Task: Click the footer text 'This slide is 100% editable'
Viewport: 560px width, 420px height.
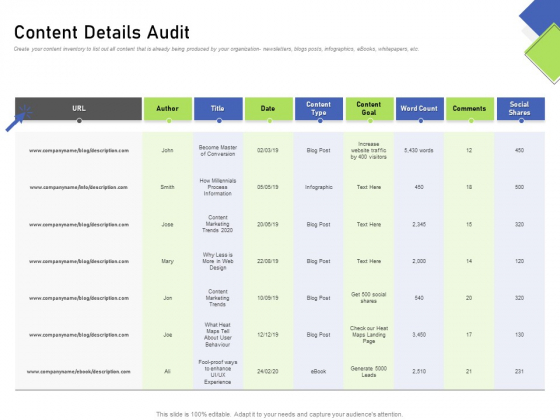Action: (279, 414)
